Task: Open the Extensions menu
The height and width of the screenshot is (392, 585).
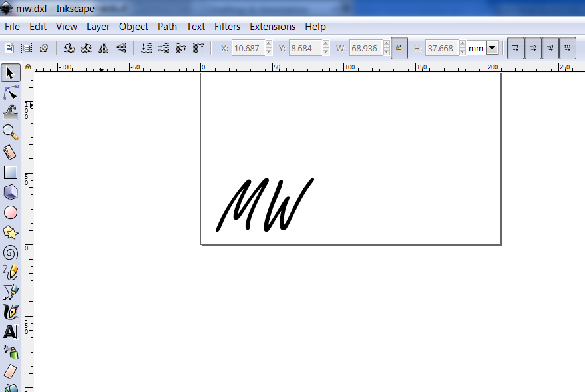Action: click(272, 27)
